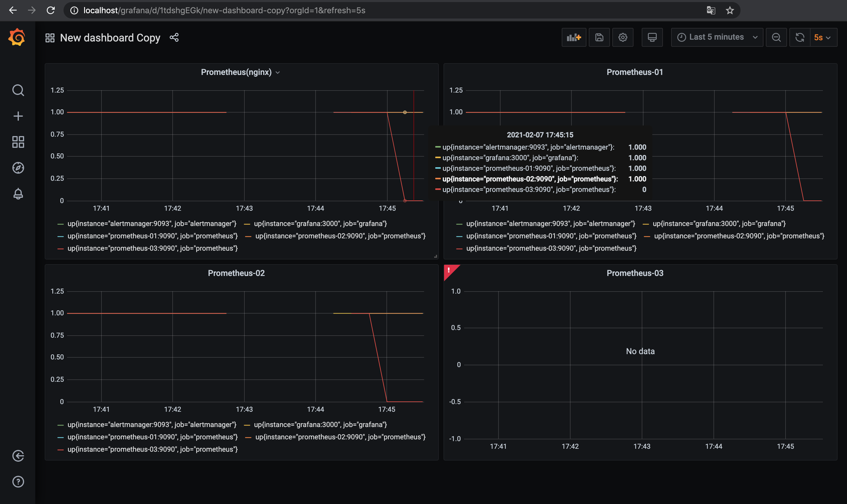
Task: Toggle prometheus-02:9090 series in Prometheus(nginx) legend
Action: point(341,236)
